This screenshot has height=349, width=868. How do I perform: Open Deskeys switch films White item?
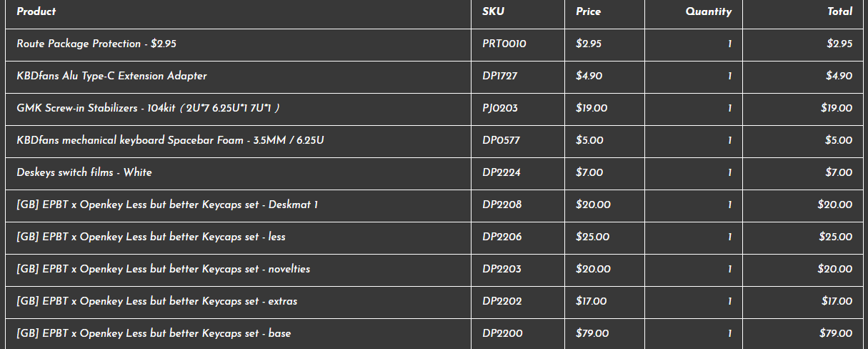click(84, 172)
